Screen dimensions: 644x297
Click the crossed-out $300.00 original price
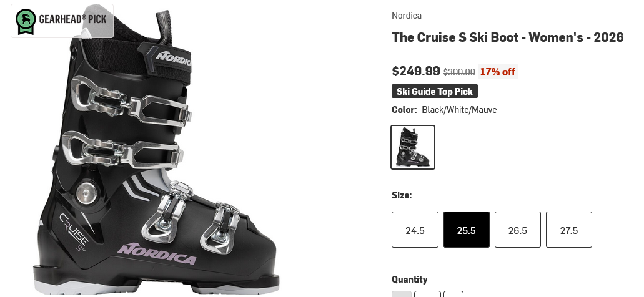[459, 72]
